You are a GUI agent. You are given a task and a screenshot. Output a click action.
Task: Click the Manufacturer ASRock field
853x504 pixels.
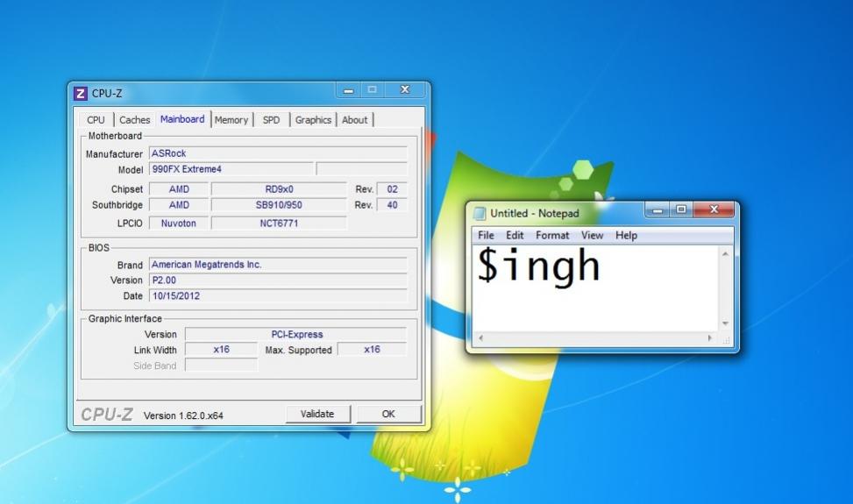point(278,153)
